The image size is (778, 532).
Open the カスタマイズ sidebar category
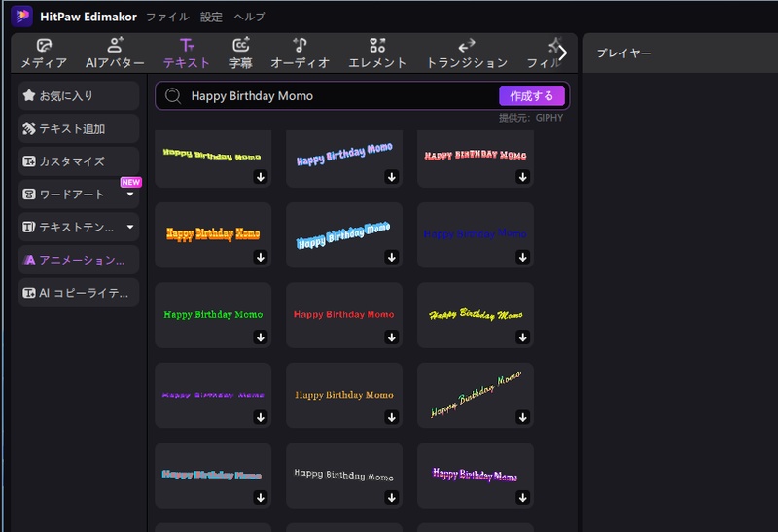[79, 161]
